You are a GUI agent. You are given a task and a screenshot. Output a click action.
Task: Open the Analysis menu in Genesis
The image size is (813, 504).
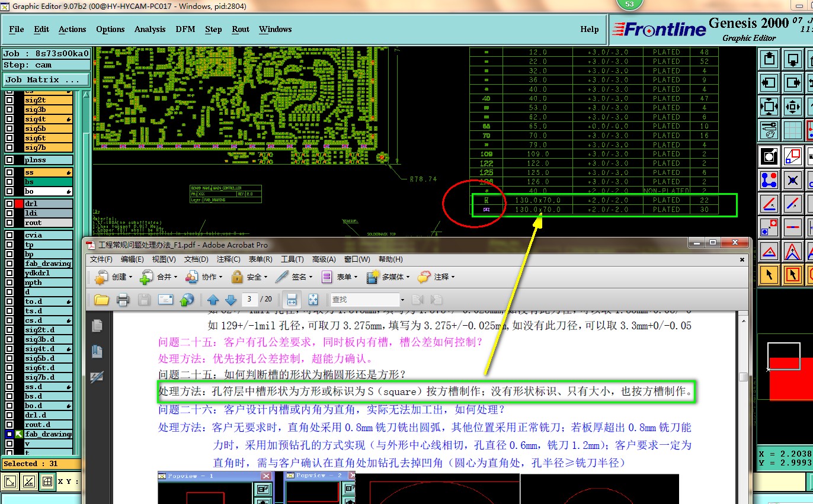(150, 29)
